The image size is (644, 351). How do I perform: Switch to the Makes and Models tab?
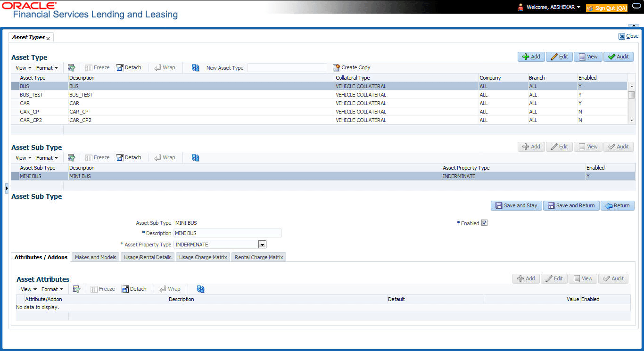click(x=96, y=257)
